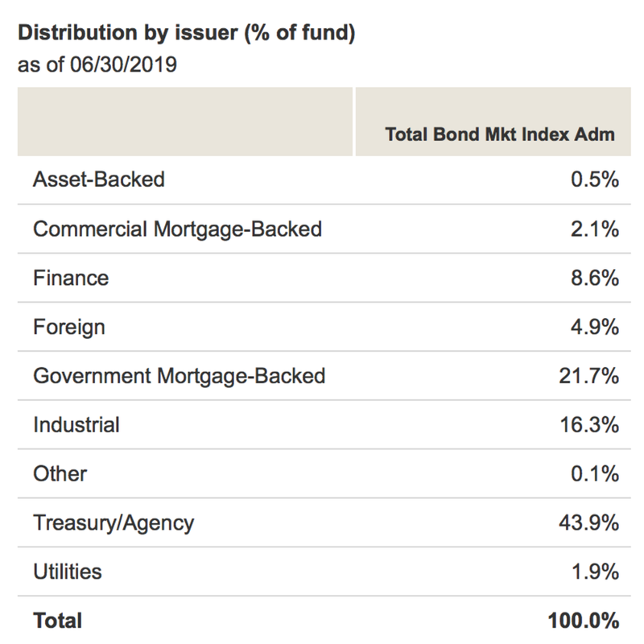Click the 100.0% total value
The width and height of the screenshot is (644, 644).
pyautogui.click(x=584, y=620)
